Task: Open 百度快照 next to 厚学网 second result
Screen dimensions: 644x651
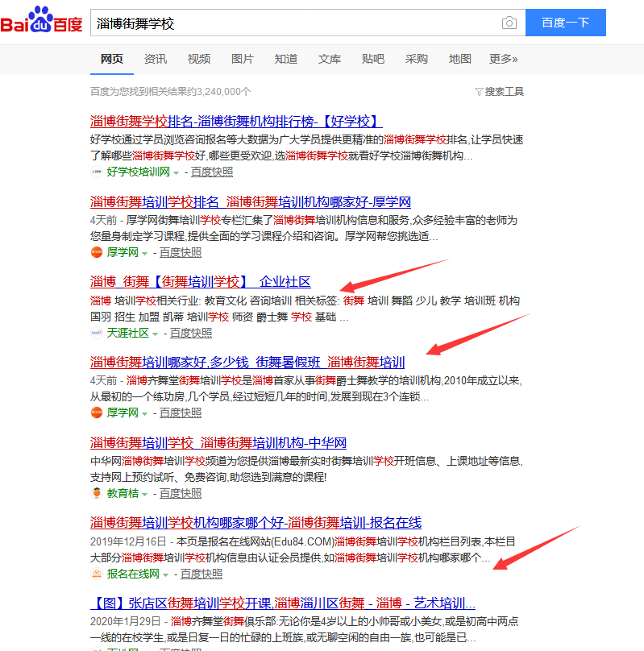Action: click(x=181, y=252)
